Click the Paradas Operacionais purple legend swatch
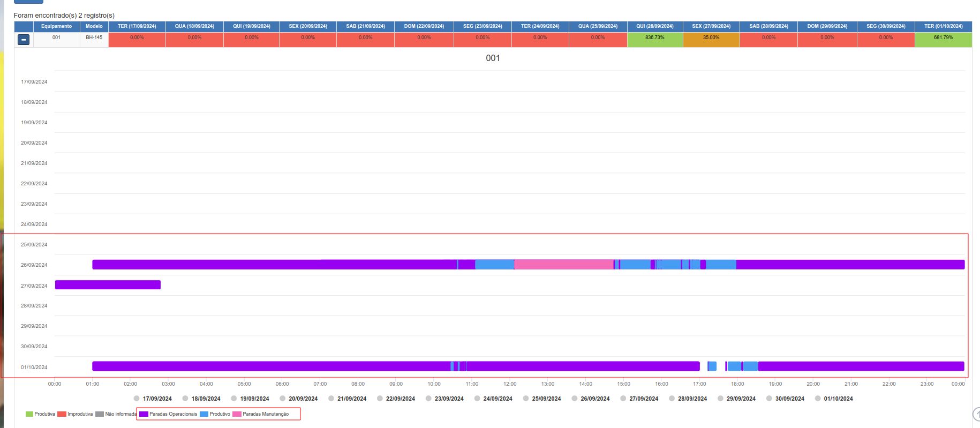 point(144,414)
